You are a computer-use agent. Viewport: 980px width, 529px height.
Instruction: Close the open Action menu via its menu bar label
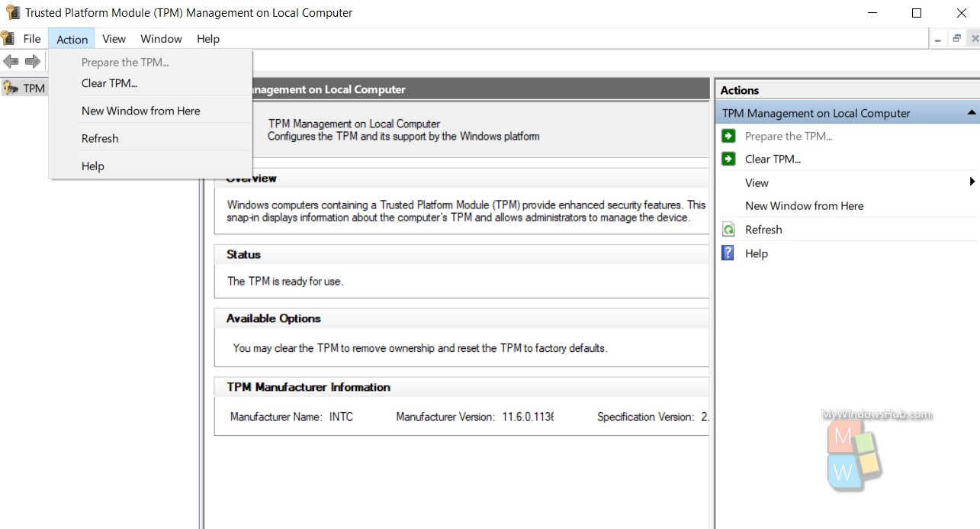point(72,39)
